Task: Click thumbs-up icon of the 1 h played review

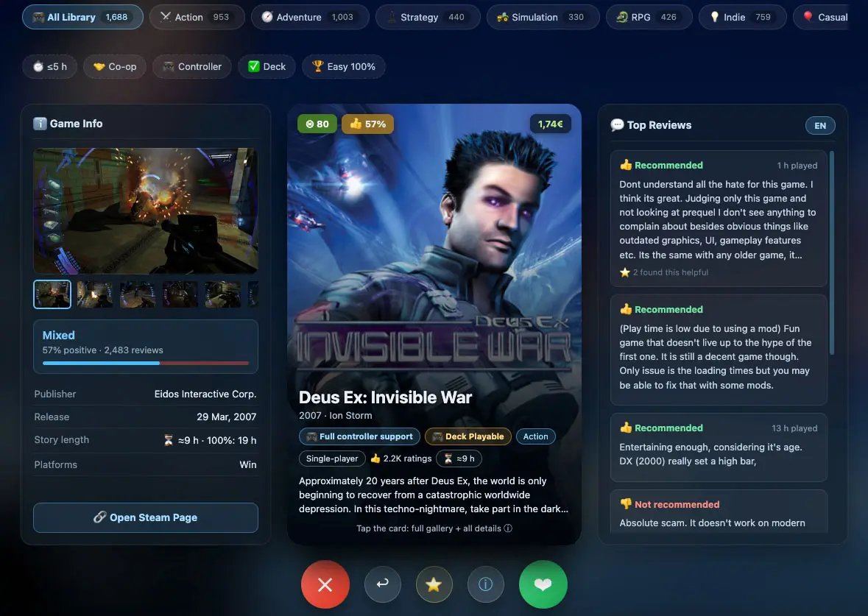Action: (626, 165)
